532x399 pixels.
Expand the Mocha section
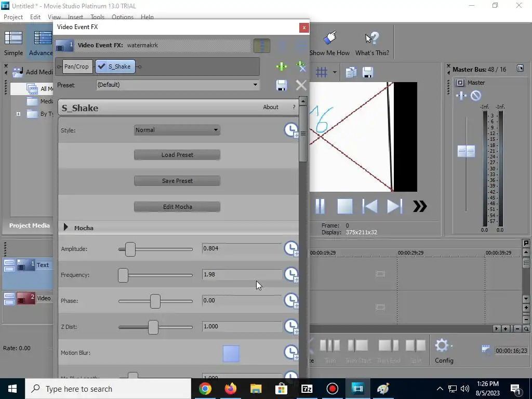coord(66,228)
